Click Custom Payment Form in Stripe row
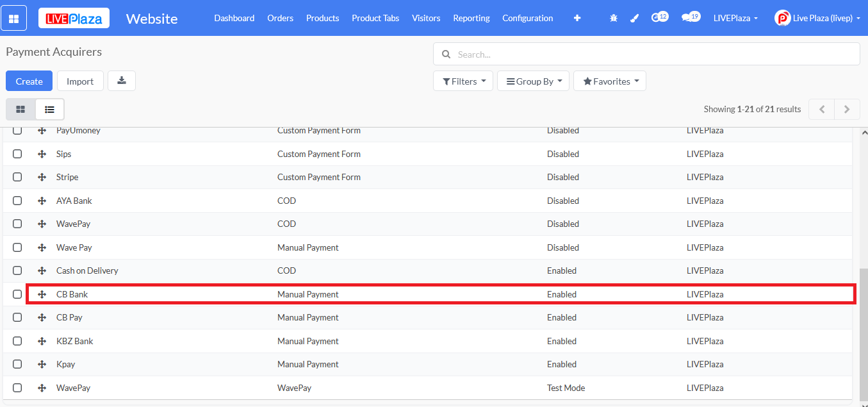The width and height of the screenshot is (868, 407). [319, 177]
